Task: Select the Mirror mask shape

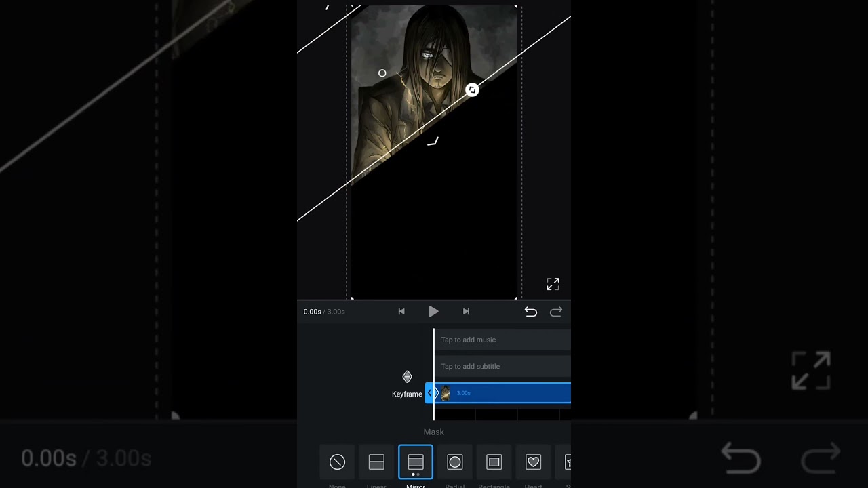Action: tap(416, 462)
